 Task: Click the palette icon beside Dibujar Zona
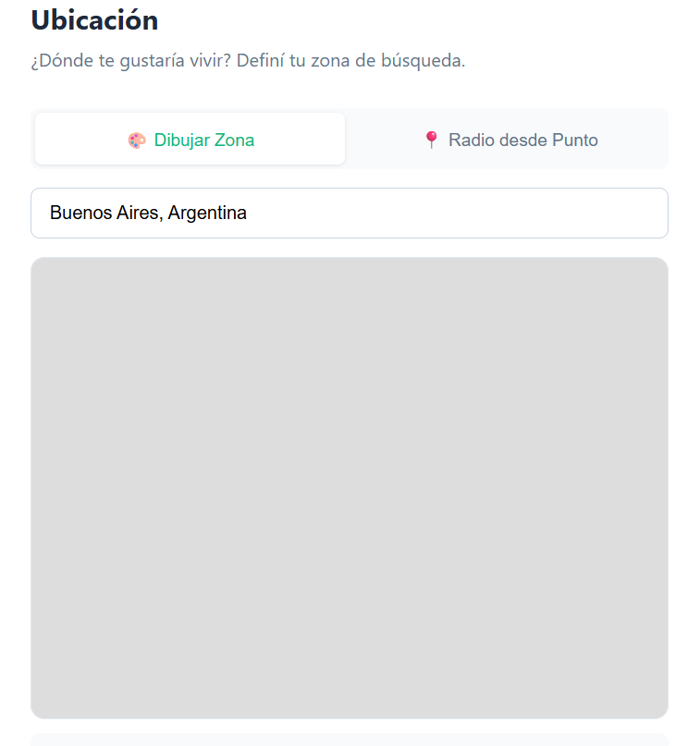[137, 141]
